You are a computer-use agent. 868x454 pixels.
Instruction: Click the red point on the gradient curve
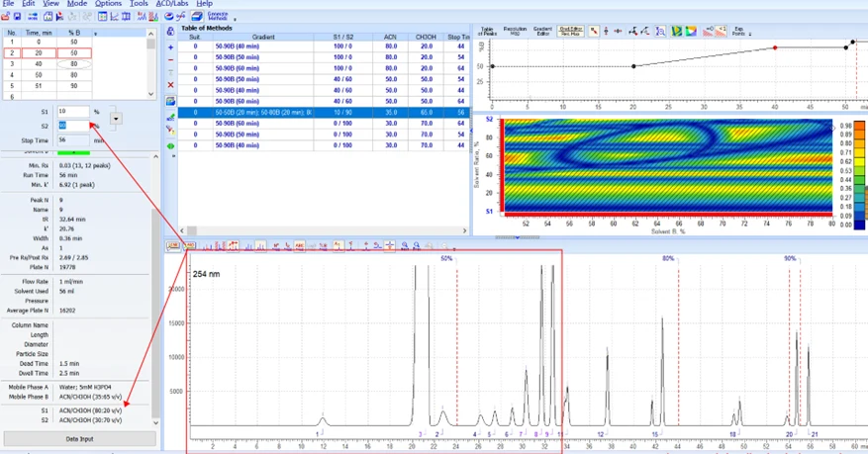tap(775, 48)
